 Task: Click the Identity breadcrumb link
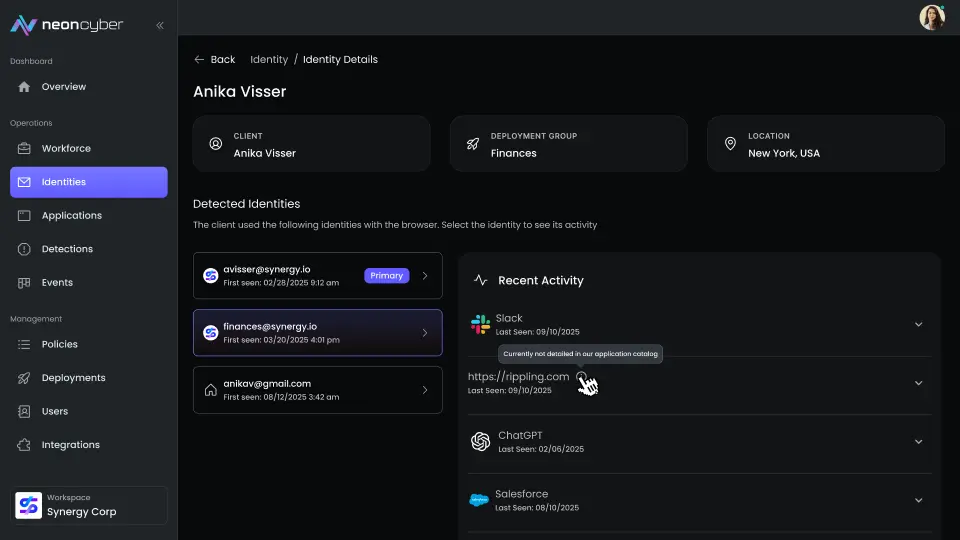click(269, 60)
